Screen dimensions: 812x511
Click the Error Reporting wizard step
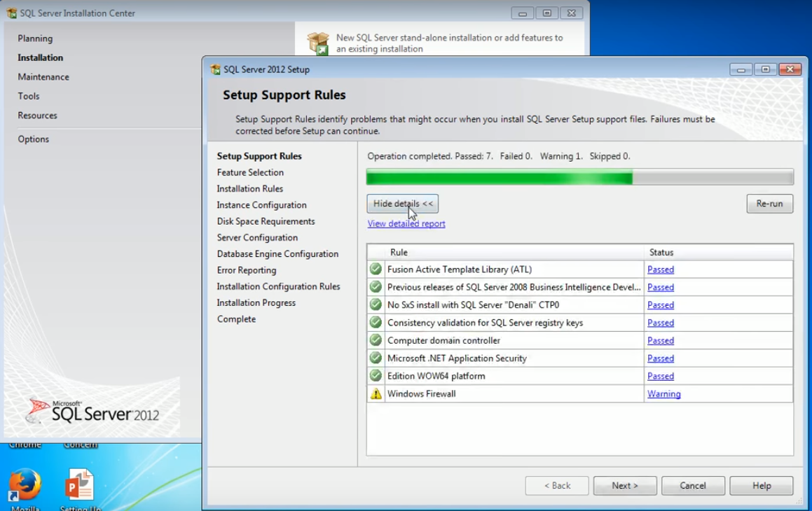pos(247,270)
